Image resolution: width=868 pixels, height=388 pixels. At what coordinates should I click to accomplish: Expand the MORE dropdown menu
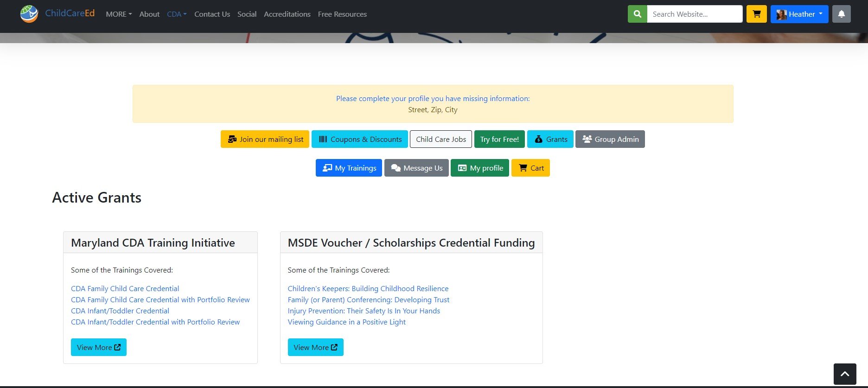click(119, 14)
